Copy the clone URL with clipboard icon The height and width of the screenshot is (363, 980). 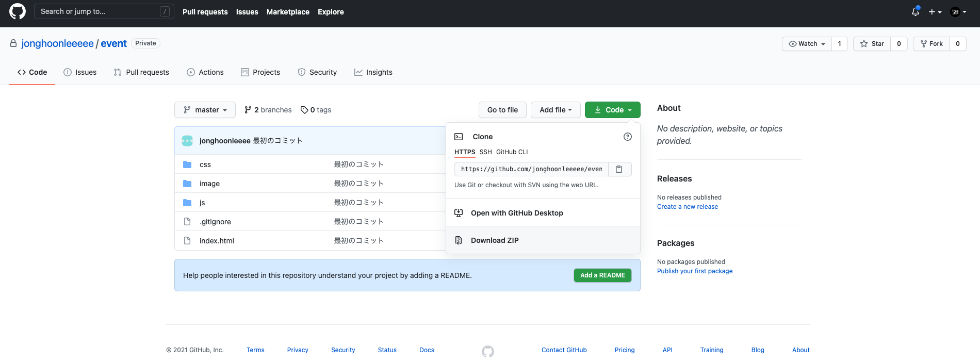619,169
